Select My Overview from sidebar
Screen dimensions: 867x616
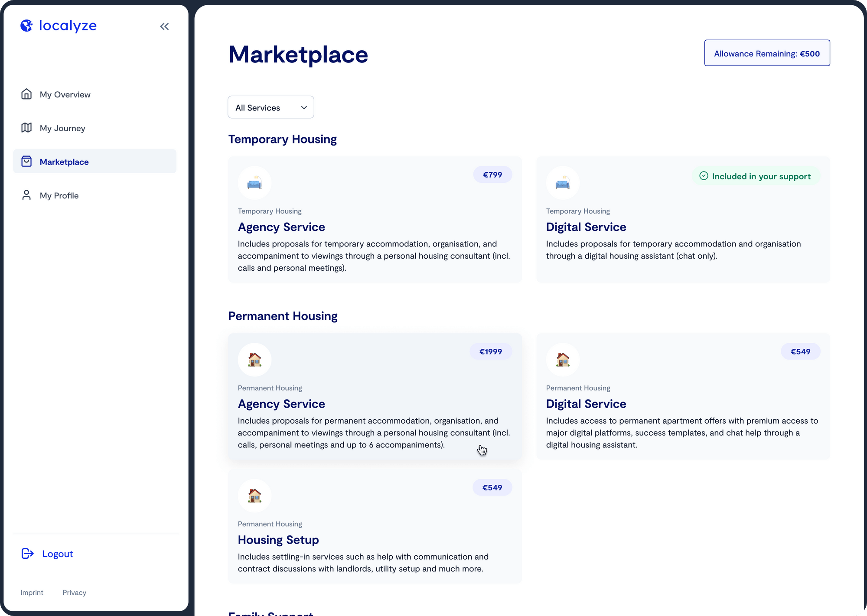[65, 94]
